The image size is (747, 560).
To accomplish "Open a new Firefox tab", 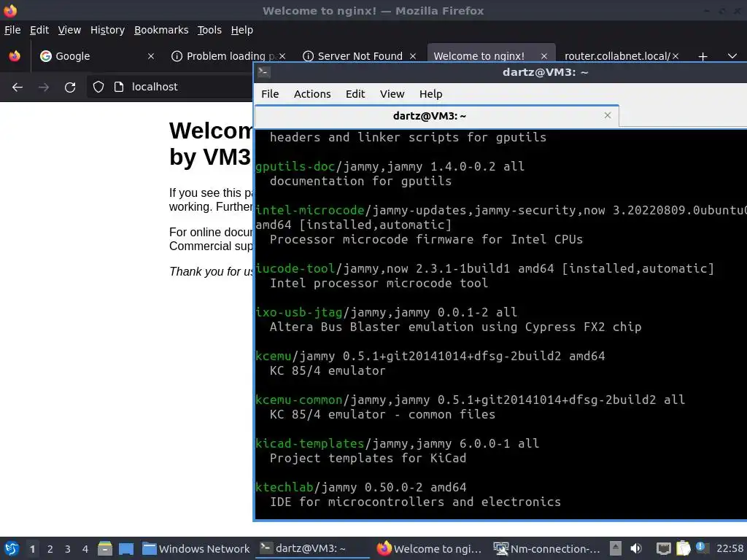I will 703,56.
